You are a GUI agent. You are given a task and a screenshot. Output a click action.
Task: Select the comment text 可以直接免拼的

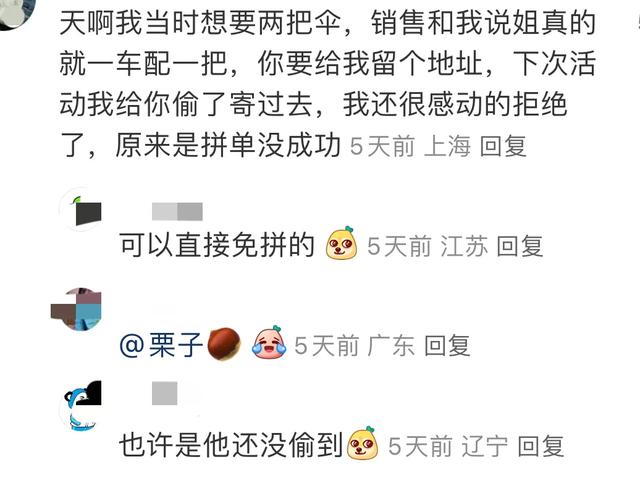point(217,245)
